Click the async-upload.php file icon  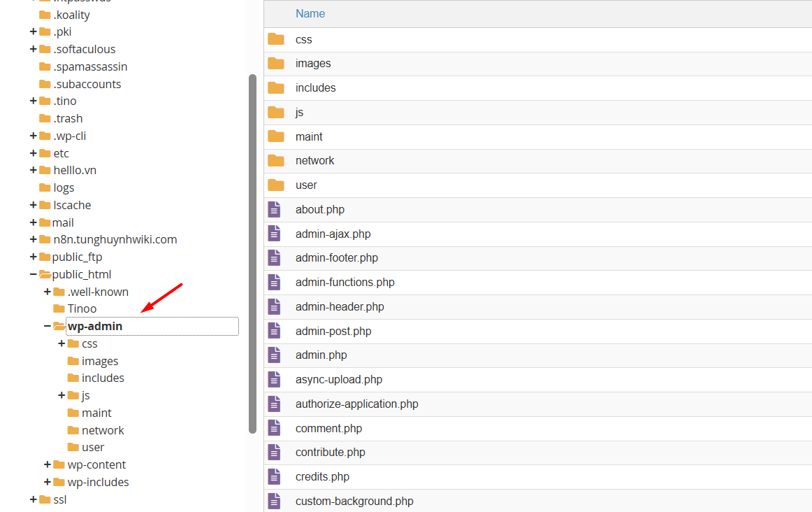(275, 379)
